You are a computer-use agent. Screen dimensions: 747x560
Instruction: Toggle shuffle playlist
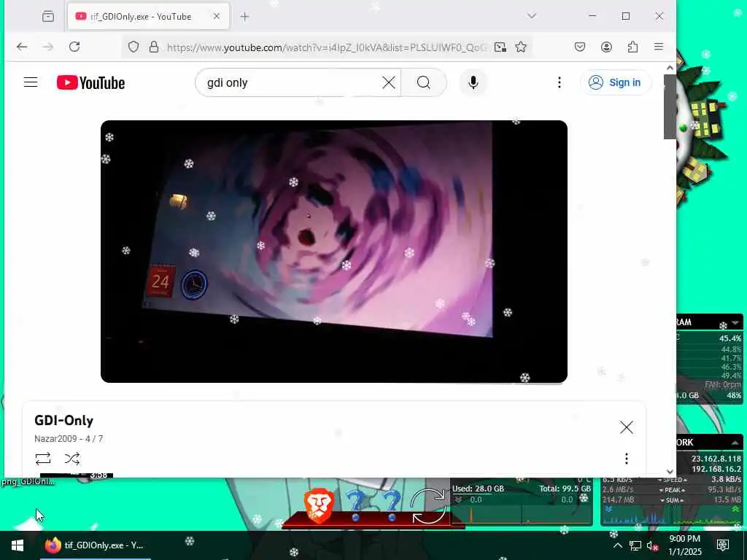coord(72,459)
